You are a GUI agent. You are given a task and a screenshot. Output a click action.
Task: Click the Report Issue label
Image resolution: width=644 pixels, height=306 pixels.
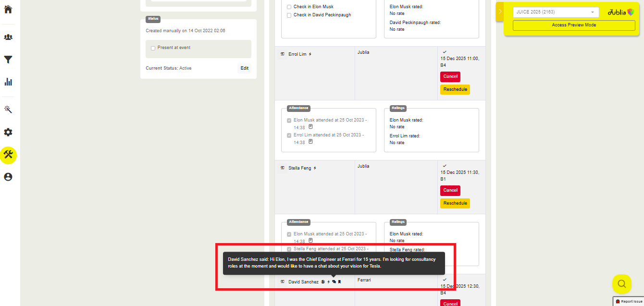[x=632, y=301]
